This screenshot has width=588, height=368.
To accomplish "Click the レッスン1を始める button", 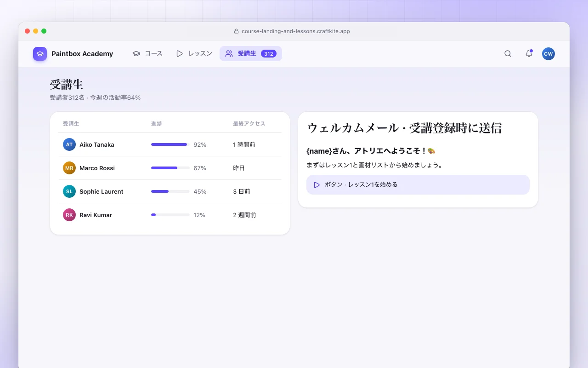I will tap(418, 184).
